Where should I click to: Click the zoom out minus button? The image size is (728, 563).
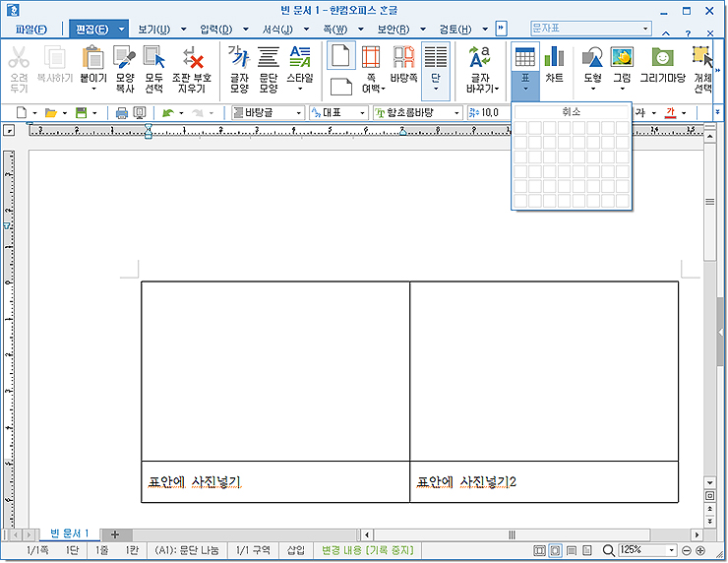(x=687, y=551)
